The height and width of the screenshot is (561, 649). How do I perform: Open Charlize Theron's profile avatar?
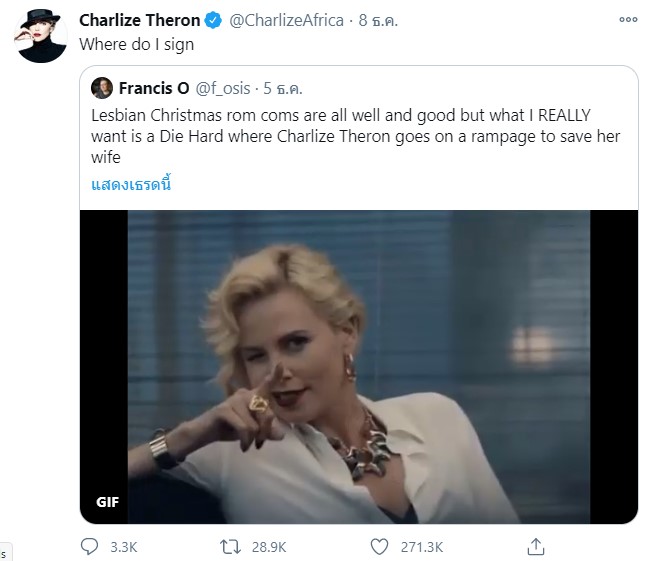(42, 38)
